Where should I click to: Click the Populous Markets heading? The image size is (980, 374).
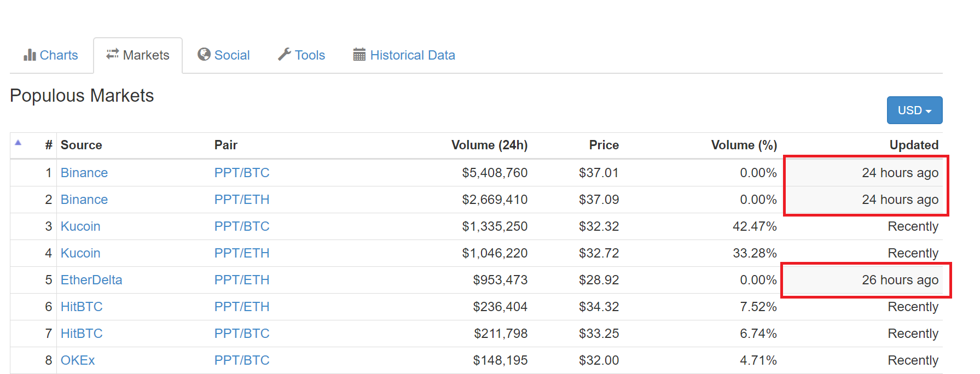pyautogui.click(x=82, y=96)
